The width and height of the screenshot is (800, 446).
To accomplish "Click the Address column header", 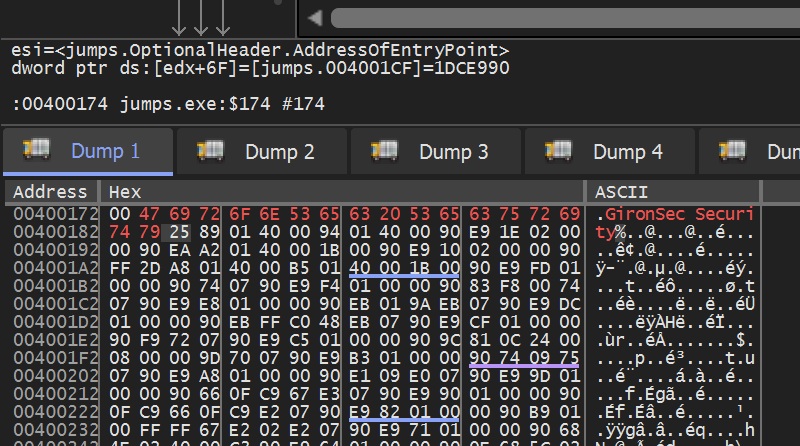I will click(x=50, y=192).
